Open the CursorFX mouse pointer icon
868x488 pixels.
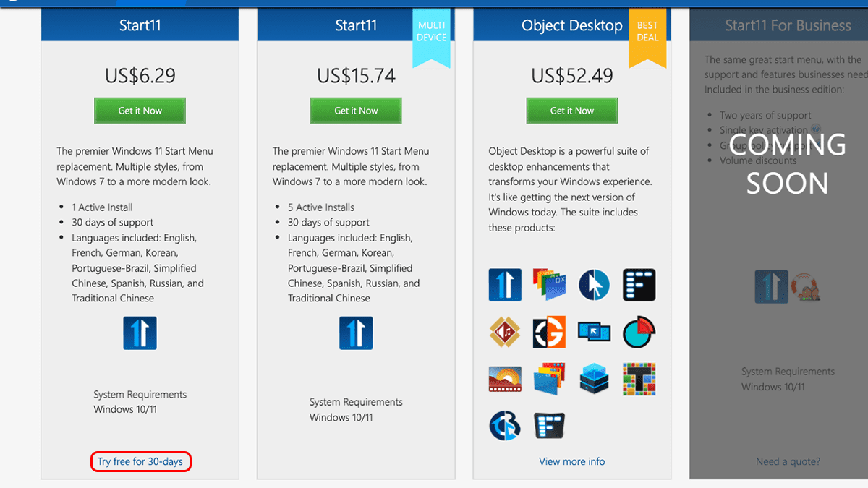594,285
